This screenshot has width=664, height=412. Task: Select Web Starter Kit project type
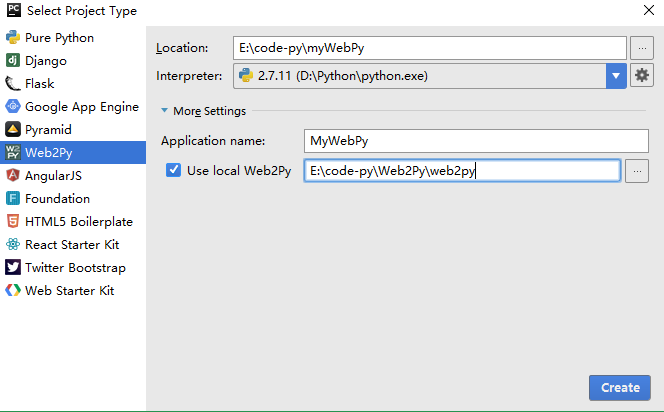click(x=73, y=290)
